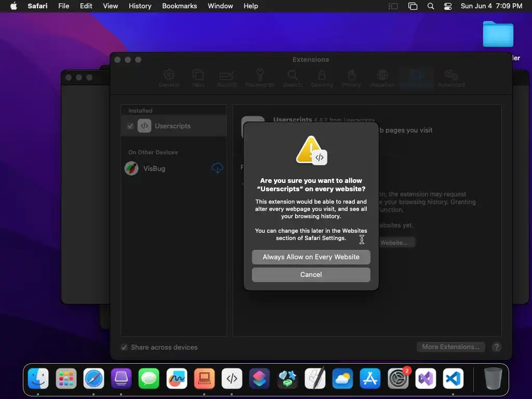Open the hearts and stars Dock app
The height and width of the screenshot is (399, 532).
point(287,378)
